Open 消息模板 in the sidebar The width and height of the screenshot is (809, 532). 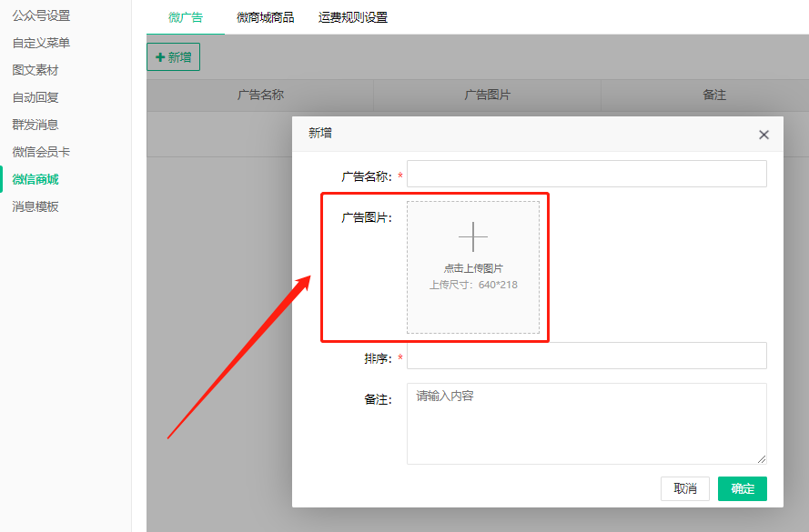(35, 206)
